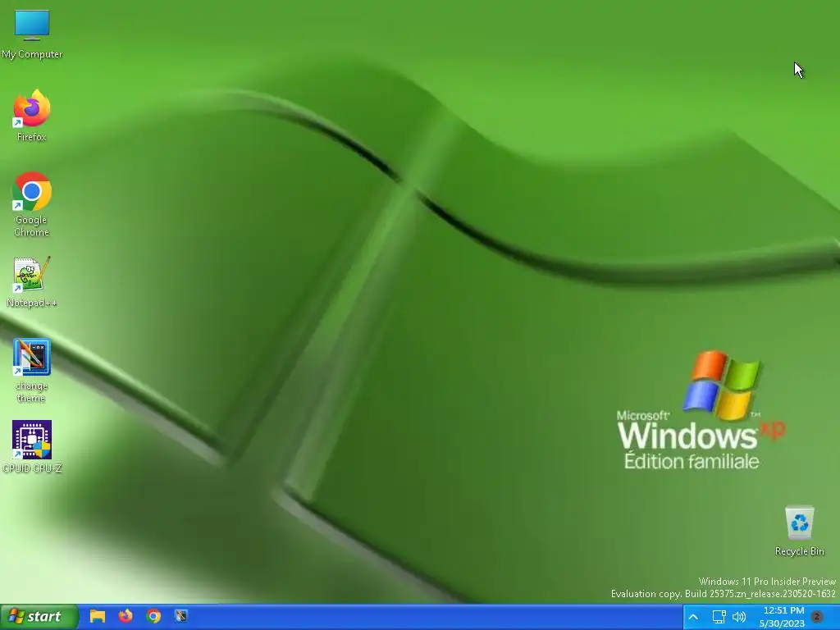840x630 pixels.
Task: Launch Firefox from the taskbar
Action: click(x=126, y=616)
